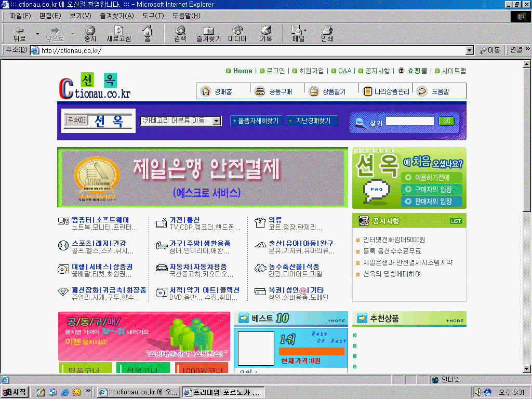This screenshot has height=399, width=532.
Task: Stop page loading with 중지 icon
Action: click(90, 34)
